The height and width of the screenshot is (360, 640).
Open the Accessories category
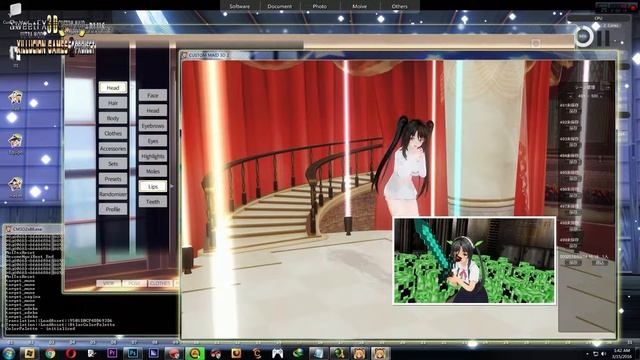point(113,149)
